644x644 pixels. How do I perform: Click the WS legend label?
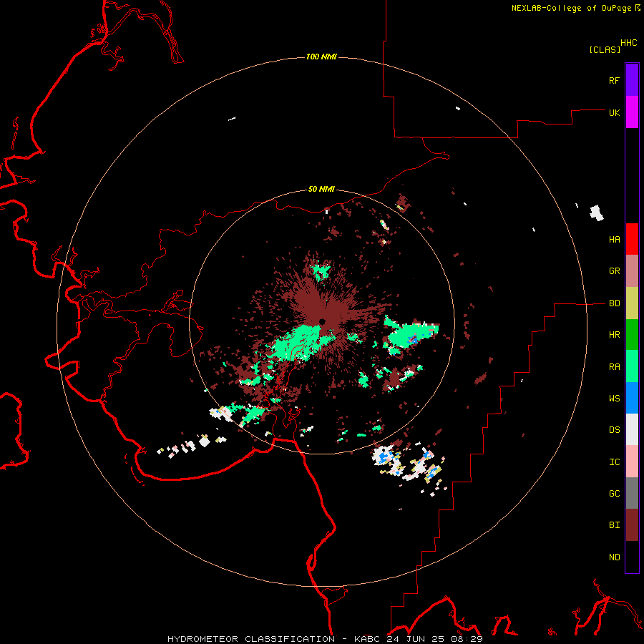point(614,399)
